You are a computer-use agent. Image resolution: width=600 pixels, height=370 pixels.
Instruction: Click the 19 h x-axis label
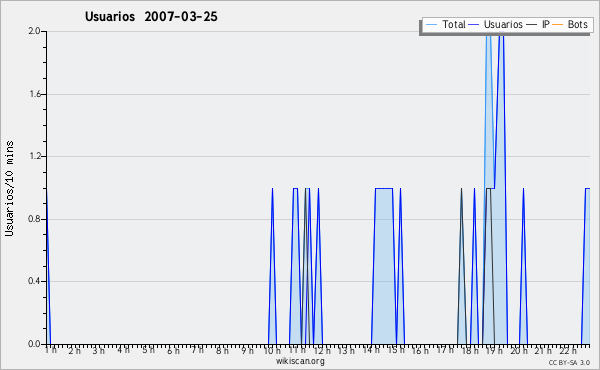tap(494, 350)
